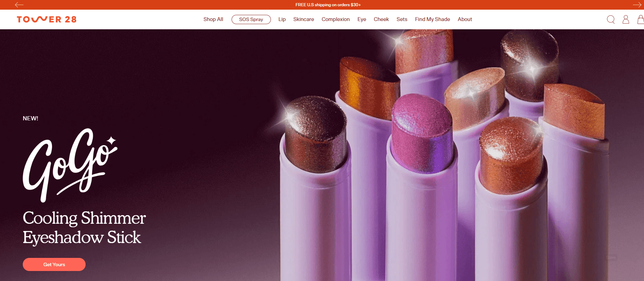Click the account profile icon
The width and height of the screenshot is (644, 281).
tap(626, 19)
